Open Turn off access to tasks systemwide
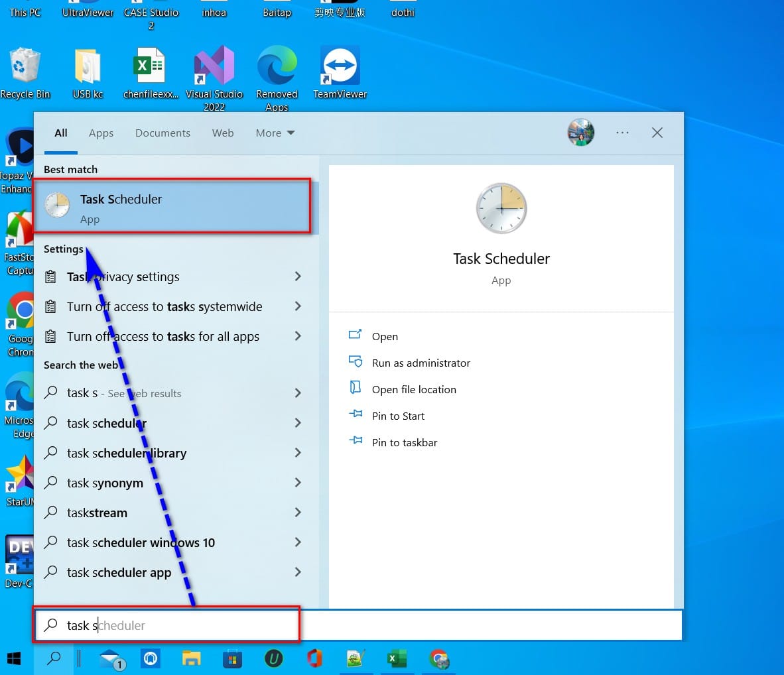784x675 pixels. tap(164, 306)
